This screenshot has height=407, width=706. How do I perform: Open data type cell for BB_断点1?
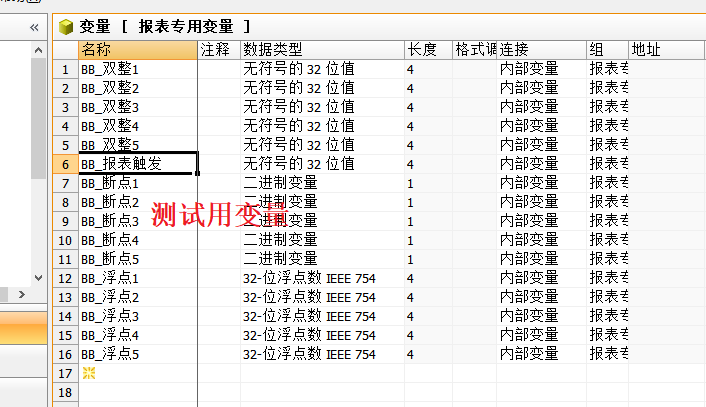click(321, 183)
